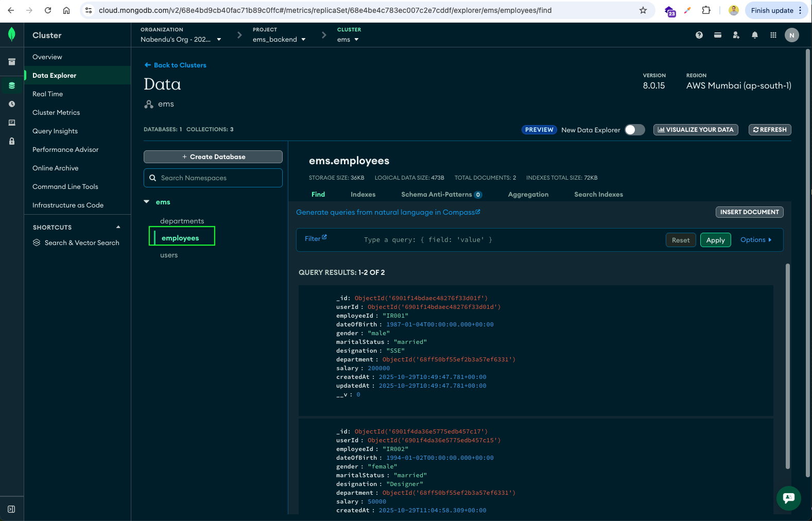The height and width of the screenshot is (521, 812).
Task: Toggle the New Data Explorer preview switch
Action: pyautogui.click(x=635, y=130)
